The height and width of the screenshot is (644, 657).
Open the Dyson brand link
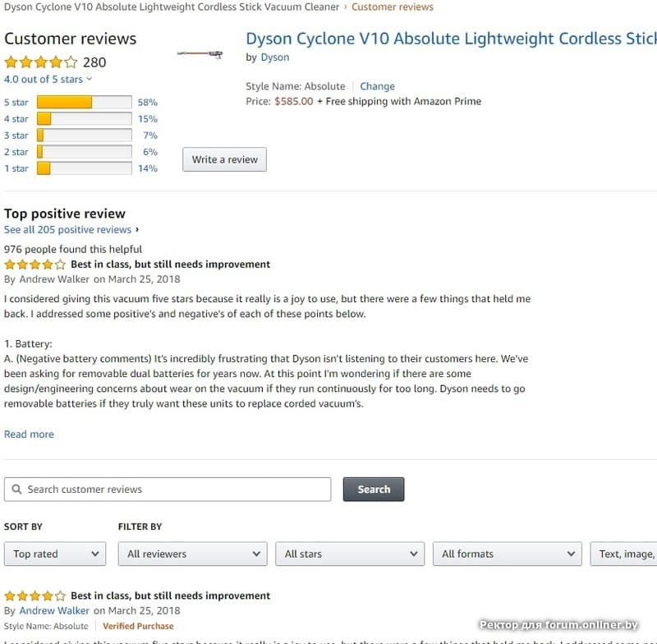(x=274, y=57)
